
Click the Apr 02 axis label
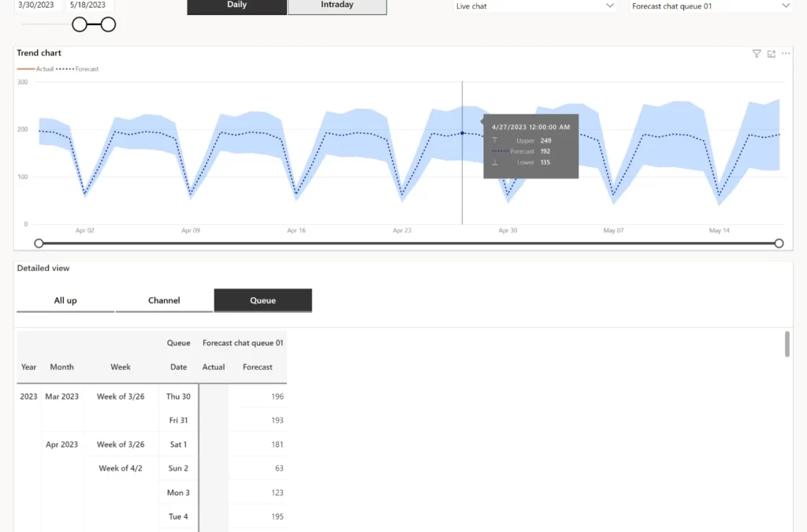point(85,230)
